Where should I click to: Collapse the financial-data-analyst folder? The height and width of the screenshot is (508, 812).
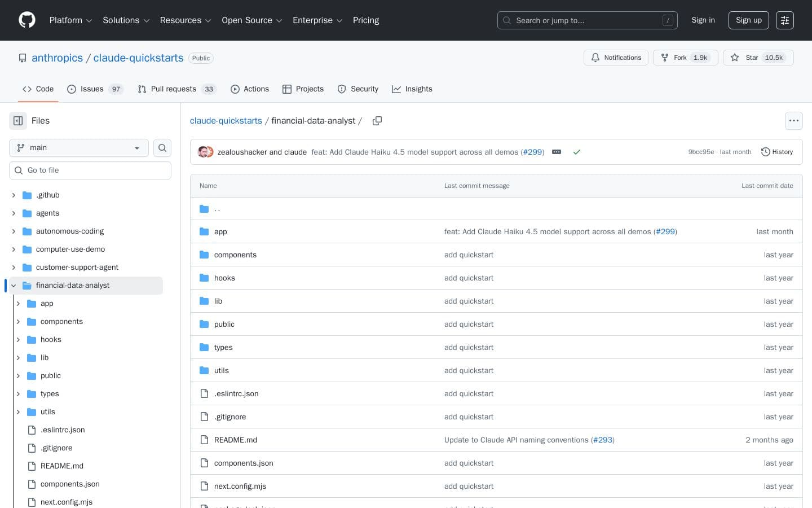14,286
